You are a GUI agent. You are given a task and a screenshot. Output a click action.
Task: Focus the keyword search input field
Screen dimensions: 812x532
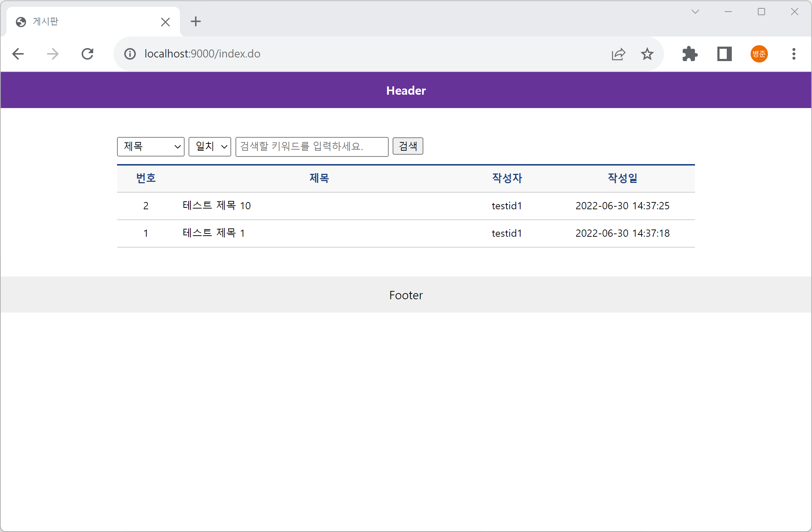coord(312,147)
